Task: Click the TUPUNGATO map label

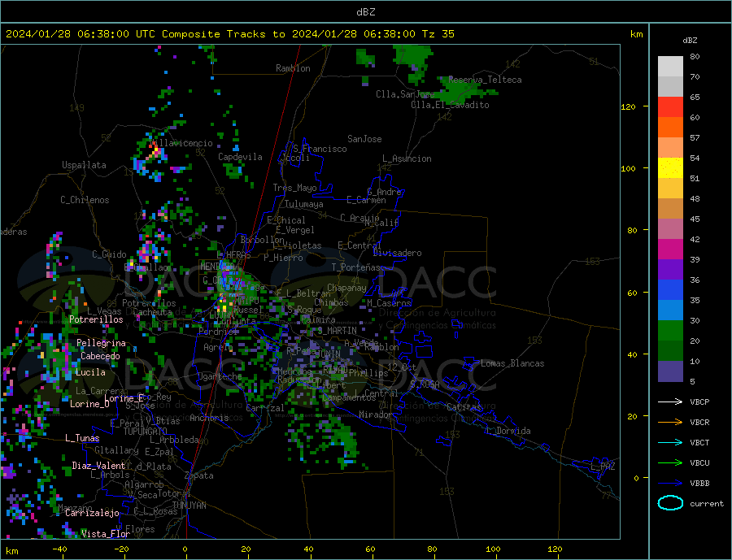Action: (x=145, y=432)
